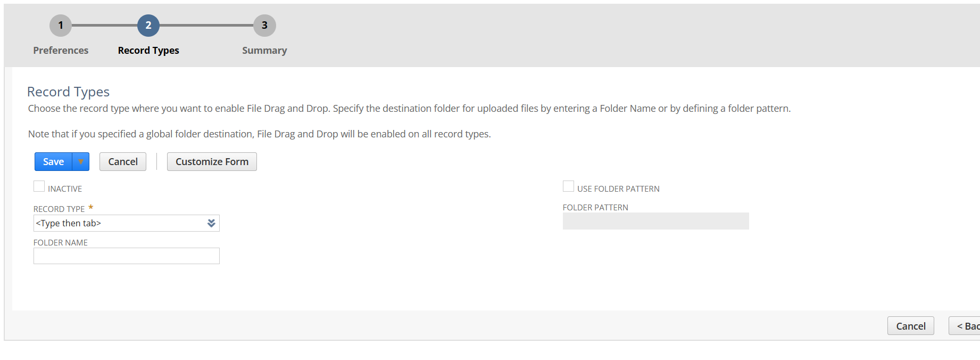Viewport: 980px width, 360px height.
Task: Focus the Folder Name text field
Action: (x=127, y=256)
